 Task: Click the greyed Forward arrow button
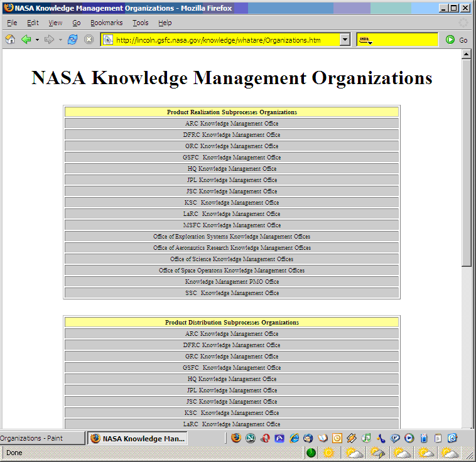click(x=49, y=40)
